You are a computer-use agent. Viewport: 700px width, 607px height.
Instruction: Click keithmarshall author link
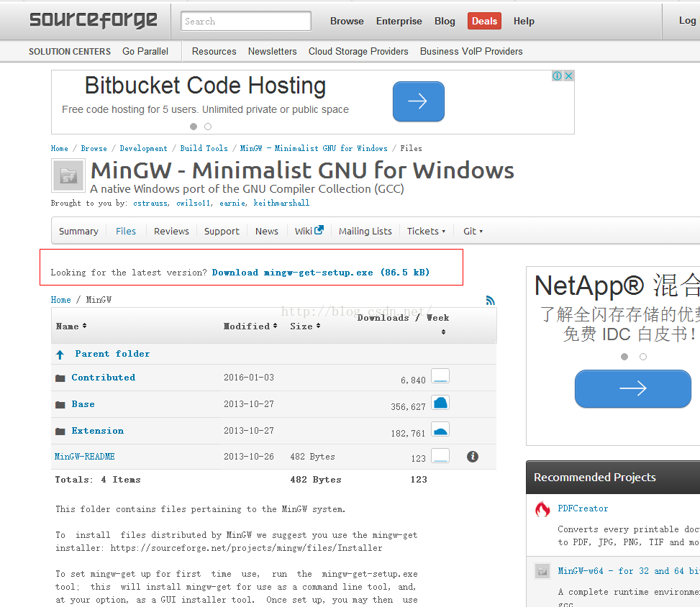281,203
